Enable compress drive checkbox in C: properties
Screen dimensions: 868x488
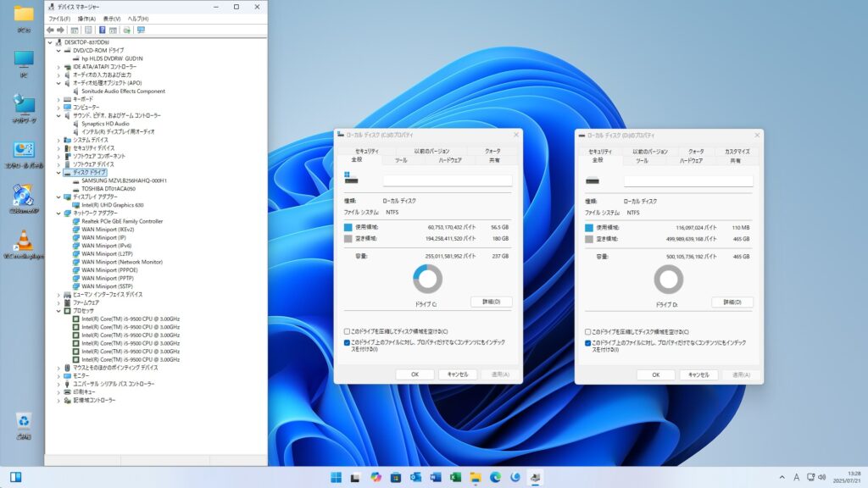pyautogui.click(x=348, y=331)
